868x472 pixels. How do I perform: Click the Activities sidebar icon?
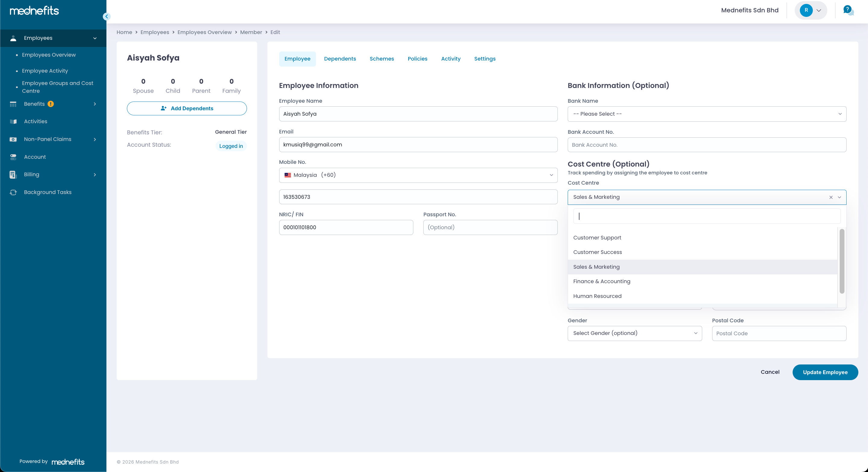(x=13, y=121)
